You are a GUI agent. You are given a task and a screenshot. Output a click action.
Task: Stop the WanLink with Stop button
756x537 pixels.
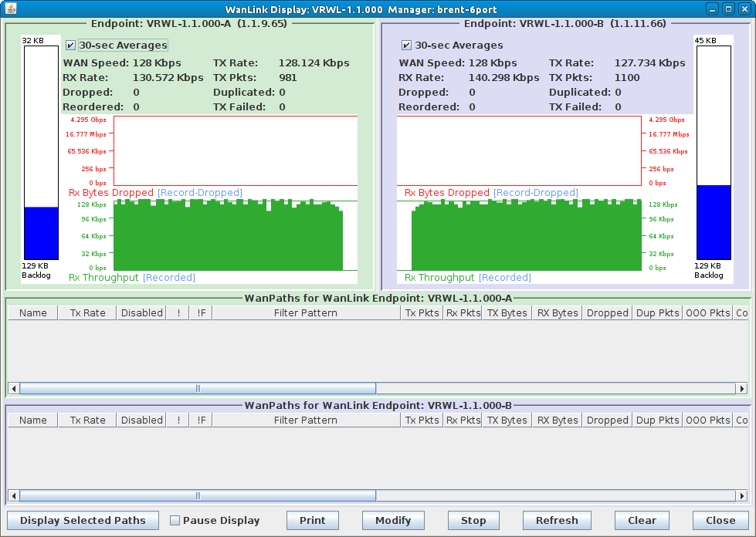473,520
